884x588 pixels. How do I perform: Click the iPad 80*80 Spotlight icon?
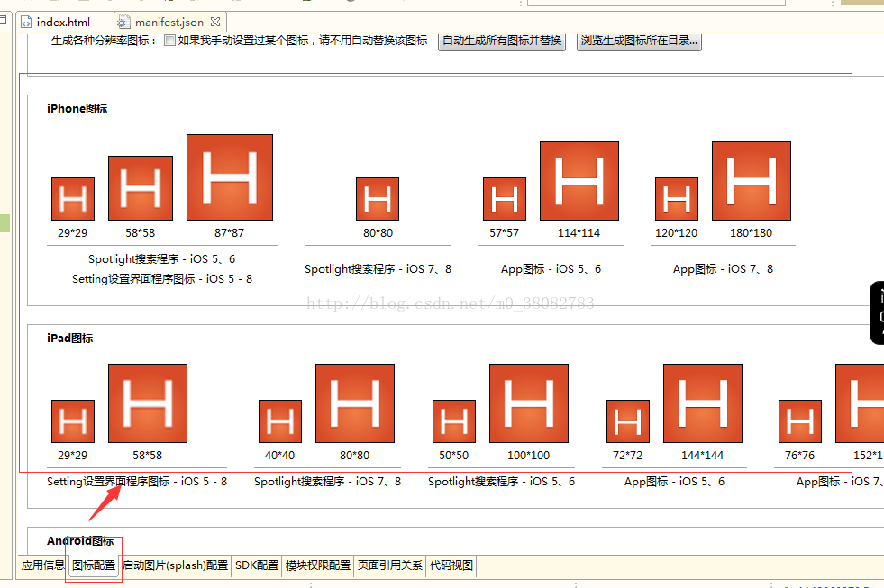click(x=355, y=403)
